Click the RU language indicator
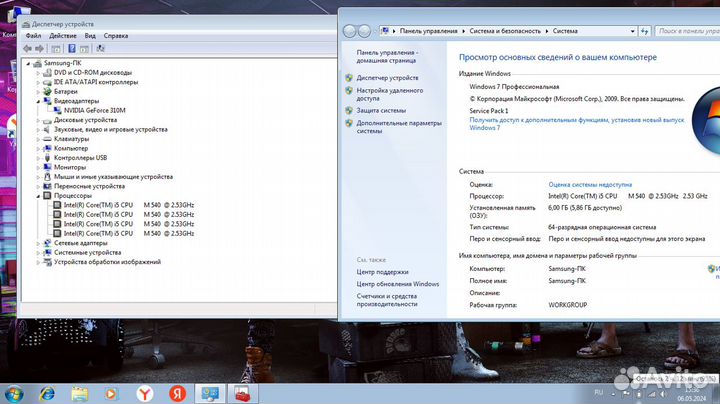The image size is (720, 404). coord(598,393)
